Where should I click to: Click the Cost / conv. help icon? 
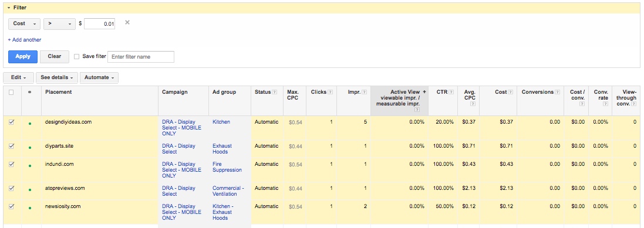[x=582, y=104]
